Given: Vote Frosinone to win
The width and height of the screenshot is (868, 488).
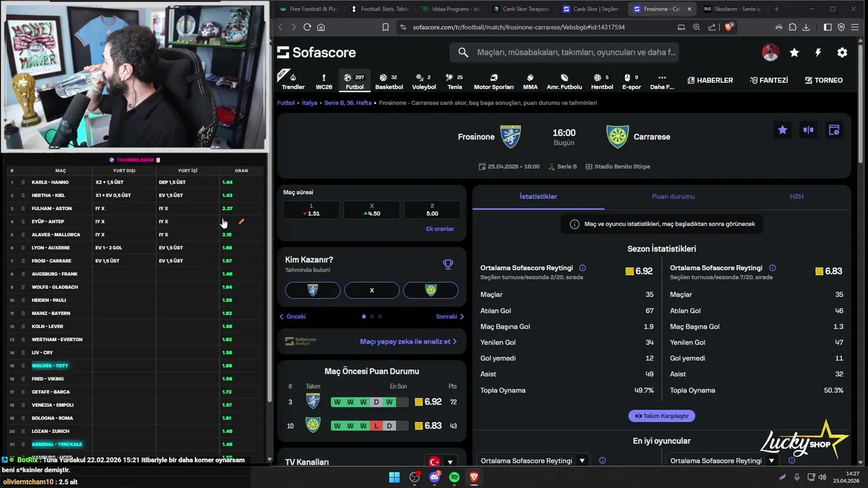Looking at the screenshot, I should [313, 290].
